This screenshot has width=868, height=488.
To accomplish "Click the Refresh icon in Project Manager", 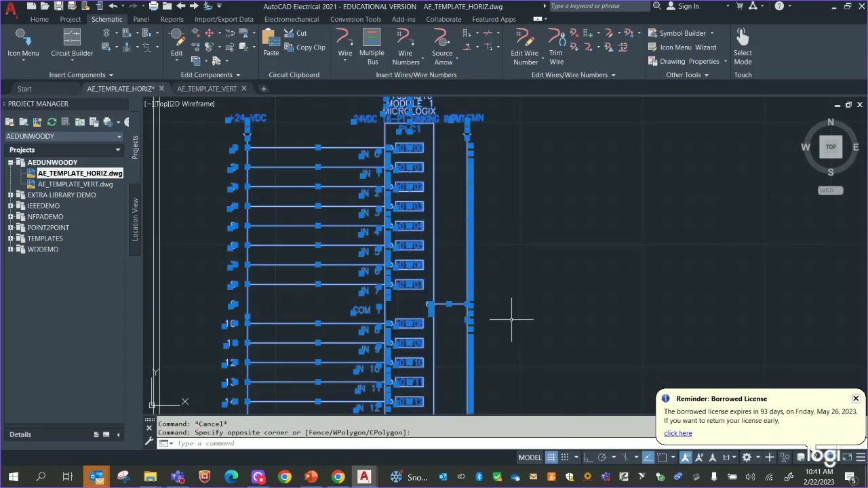I will click(x=52, y=122).
